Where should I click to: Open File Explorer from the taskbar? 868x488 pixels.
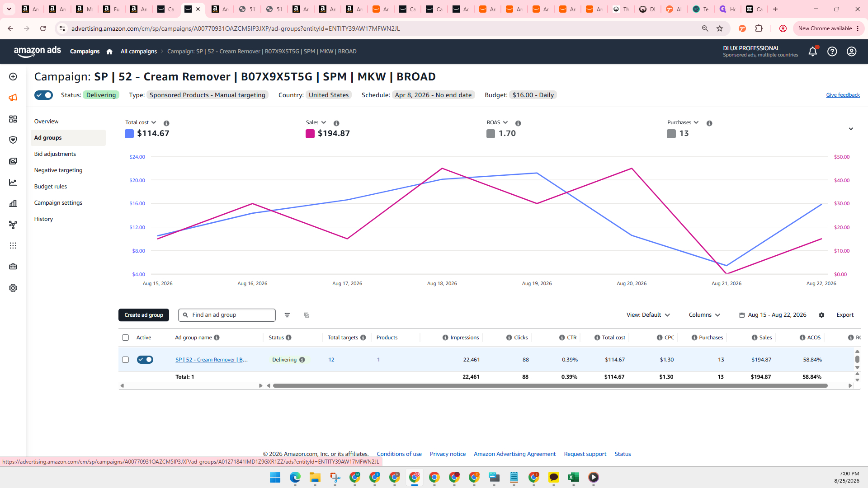pos(315,477)
